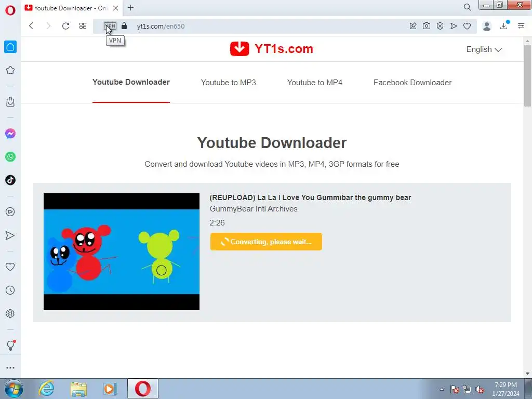Open the Settings gear in sidebar
Screen dimensions: 532x399
click(10, 313)
